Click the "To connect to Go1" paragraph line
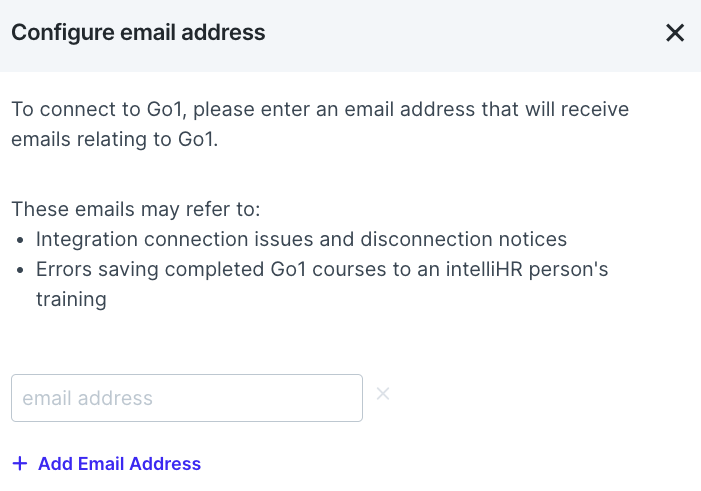The image size is (701, 491). 320,109
